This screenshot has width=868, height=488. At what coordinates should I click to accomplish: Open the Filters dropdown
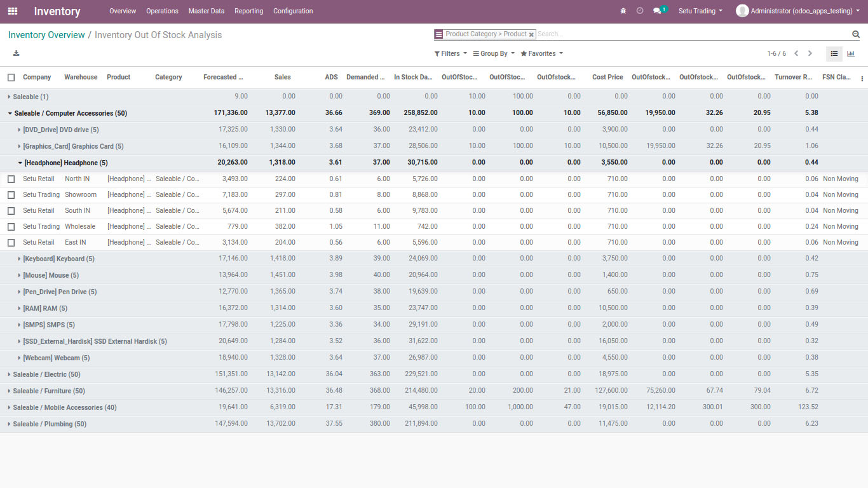click(451, 54)
